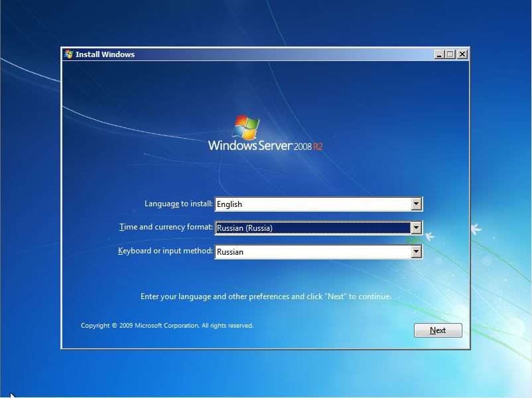Open the Keyboard or input method dropdown arrow

click(416, 252)
